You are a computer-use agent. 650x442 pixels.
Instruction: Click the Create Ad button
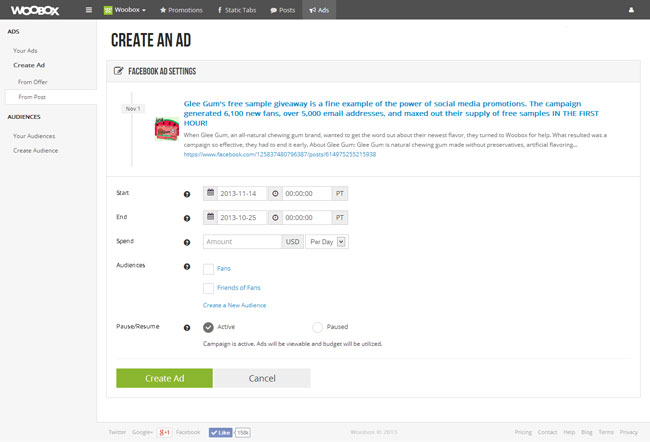click(165, 378)
